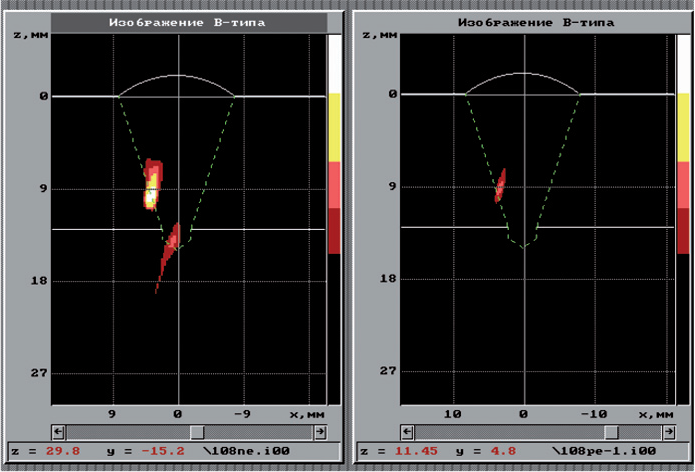Image resolution: width=695 pixels, height=472 pixels.
Task: Click white band in left color scale
Action: tap(334, 64)
